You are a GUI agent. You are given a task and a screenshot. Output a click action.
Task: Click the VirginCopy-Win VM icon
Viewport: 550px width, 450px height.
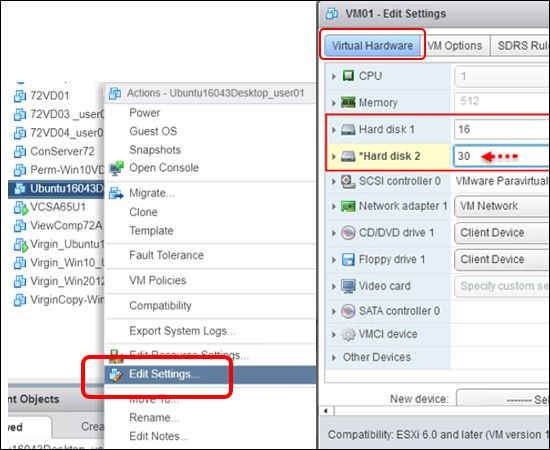(x=20, y=300)
